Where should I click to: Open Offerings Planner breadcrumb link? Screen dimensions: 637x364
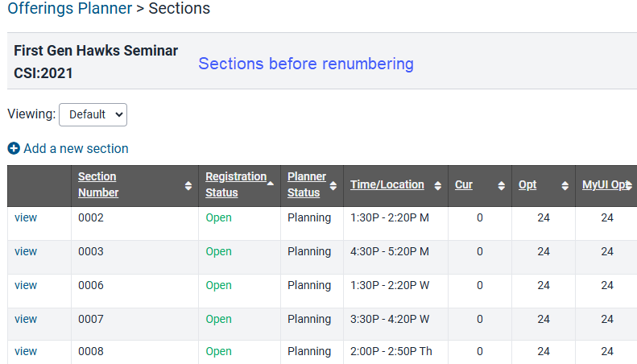tap(70, 9)
